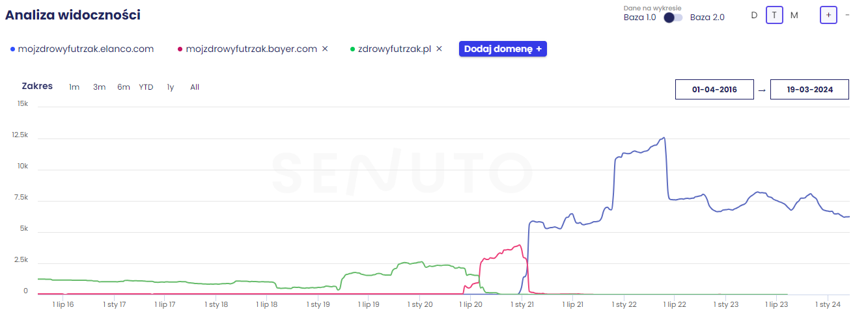
Task: Show All time range
Action: (195, 87)
